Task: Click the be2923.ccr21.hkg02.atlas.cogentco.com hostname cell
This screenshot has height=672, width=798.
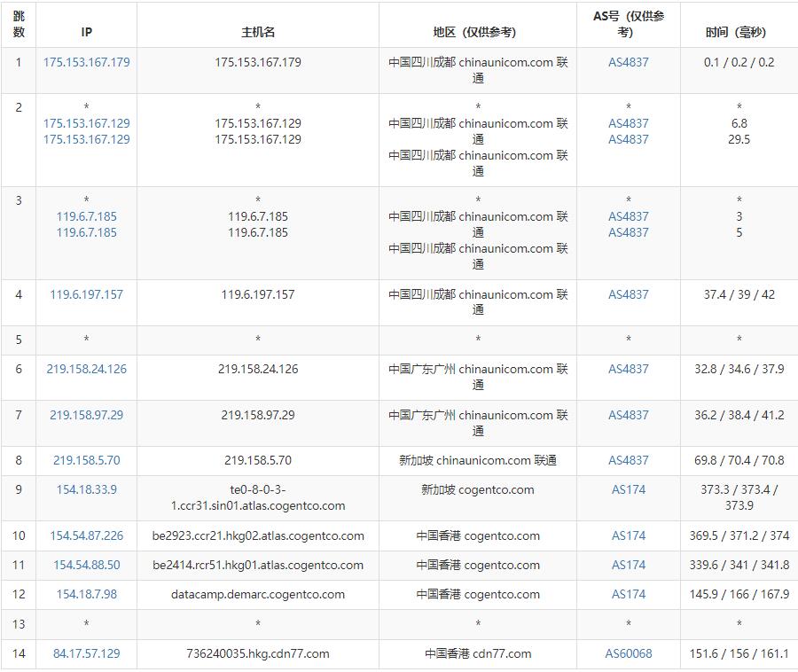Action: (258, 535)
